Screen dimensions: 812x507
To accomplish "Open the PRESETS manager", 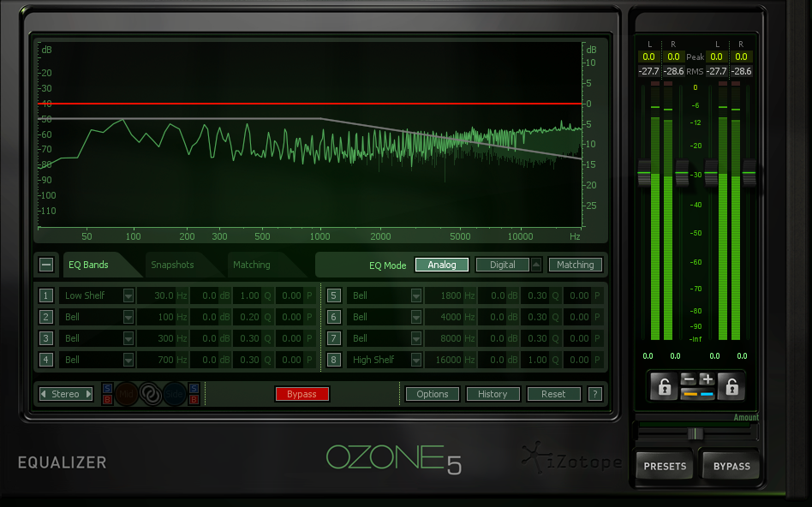I will point(665,466).
